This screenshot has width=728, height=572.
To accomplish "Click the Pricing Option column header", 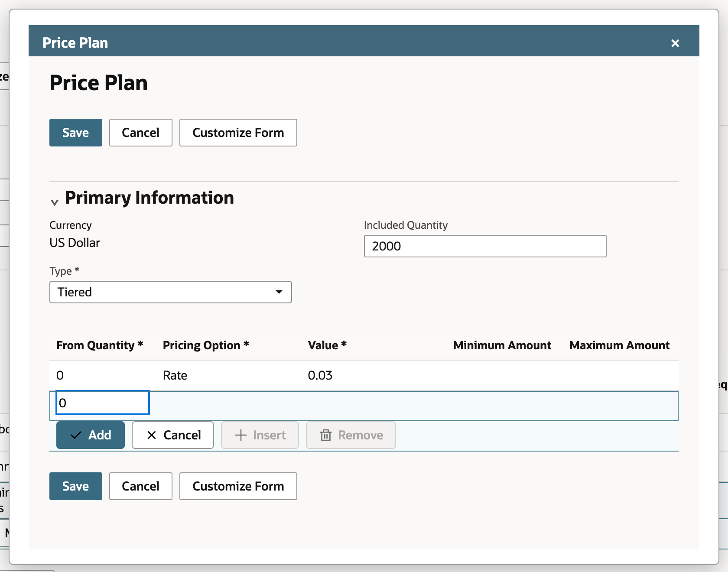I will 206,345.
